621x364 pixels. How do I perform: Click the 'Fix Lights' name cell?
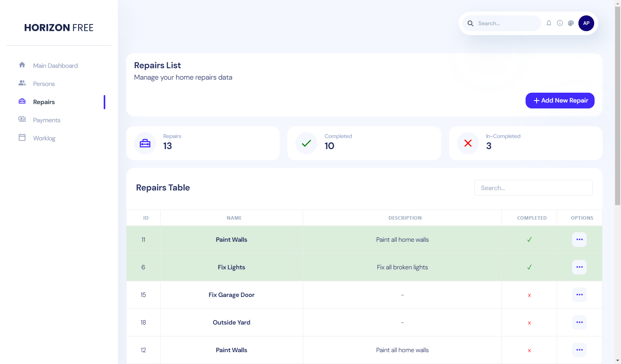231,267
